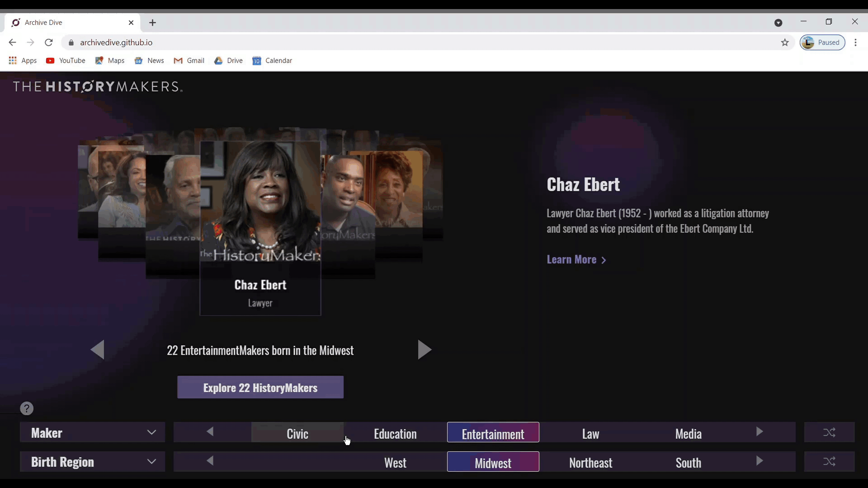The image size is (868, 488).
Task: Select the Midwest birth region
Action: pyautogui.click(x=493, y=462)
